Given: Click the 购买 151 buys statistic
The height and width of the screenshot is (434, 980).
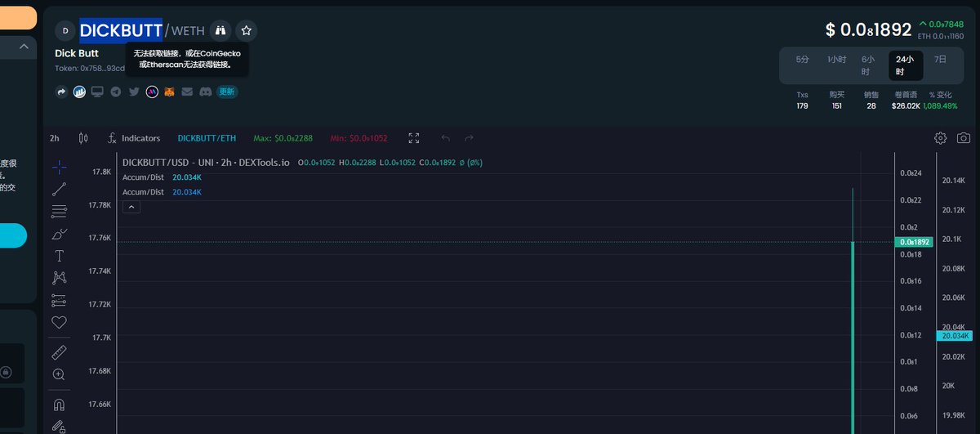Looking at the screenshot, I should pos(836,100).
